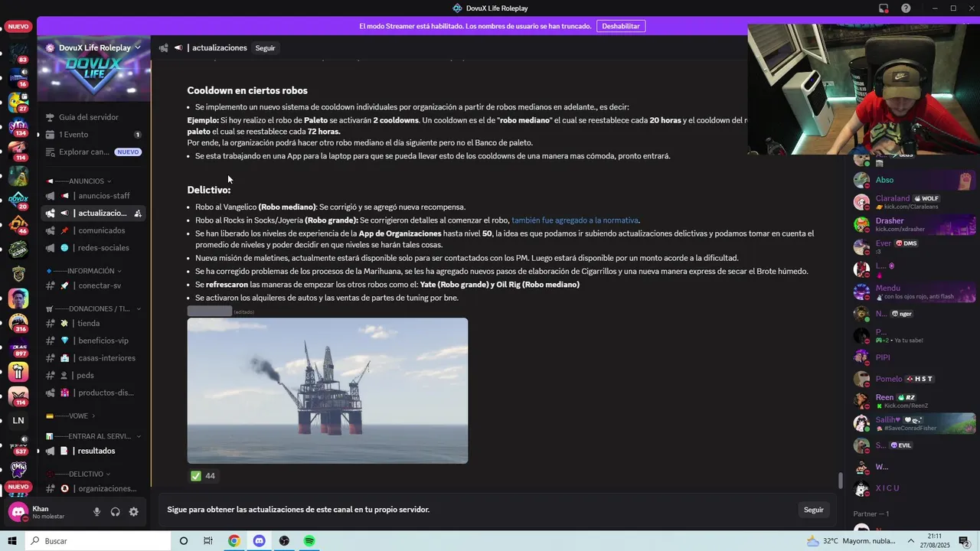This screenshot has height=551, width=980.
Task: Open the server icon with 27 badge
Action: [18, 101]
